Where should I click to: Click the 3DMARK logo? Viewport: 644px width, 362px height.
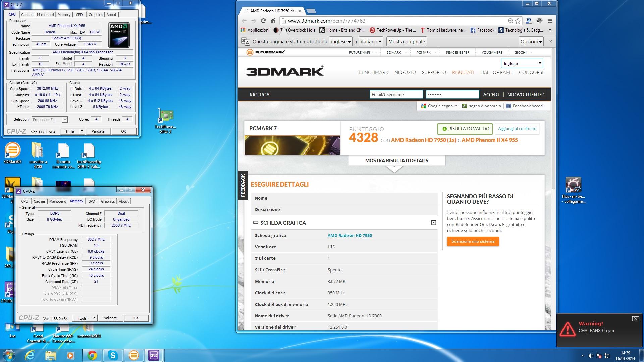pos(285,71)
